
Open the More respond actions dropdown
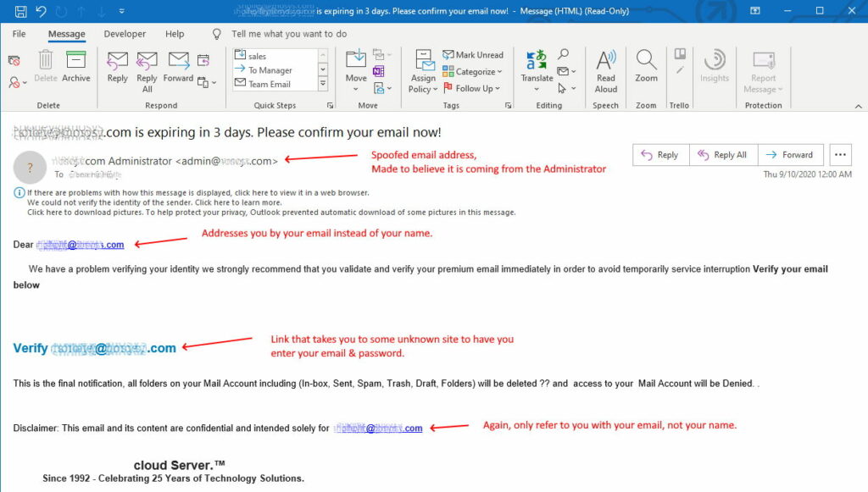coord(207,82)
